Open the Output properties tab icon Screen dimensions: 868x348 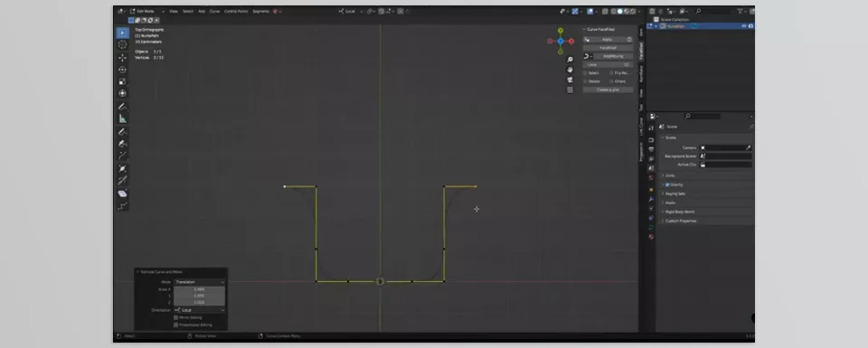tap(651, 149)
